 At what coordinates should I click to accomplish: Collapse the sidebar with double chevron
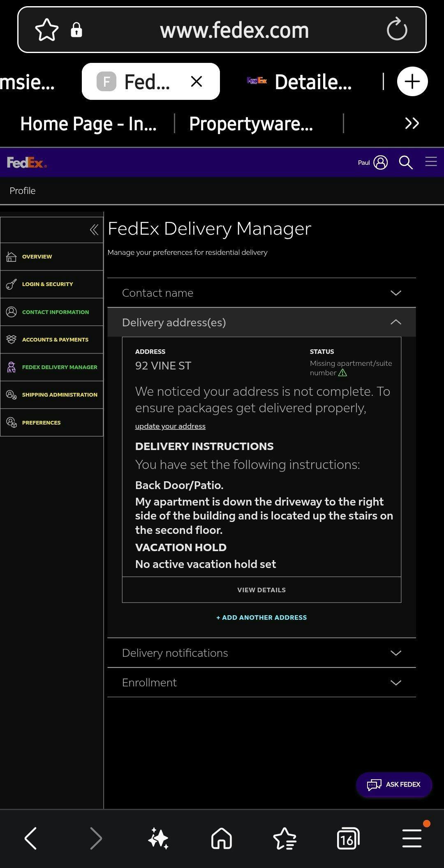click(94, 229)
